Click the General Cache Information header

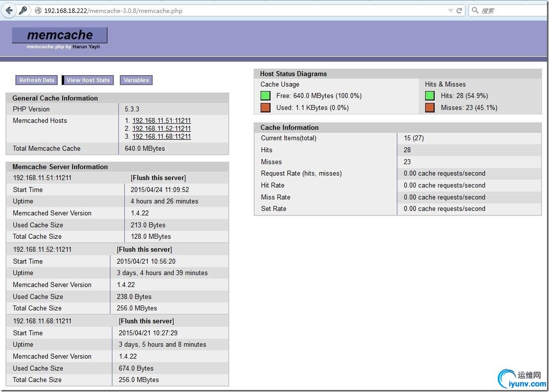coord(55,98)
